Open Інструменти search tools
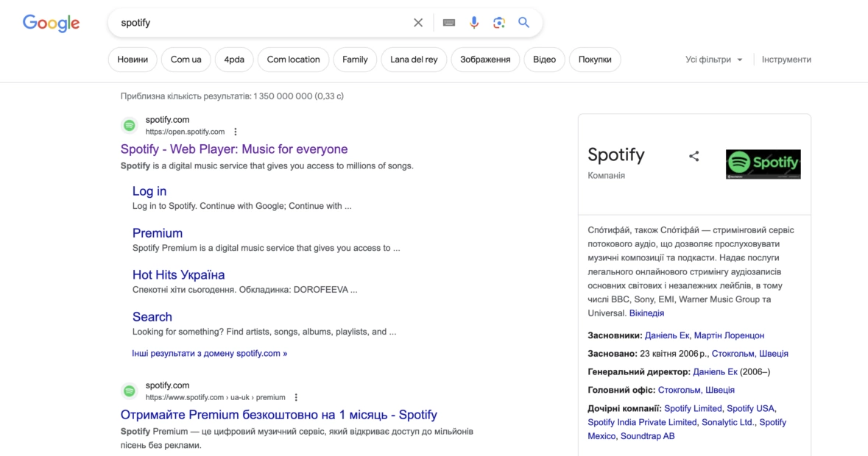Image resolution: width=868 pixels, height=456 pixels. [786, 60]
